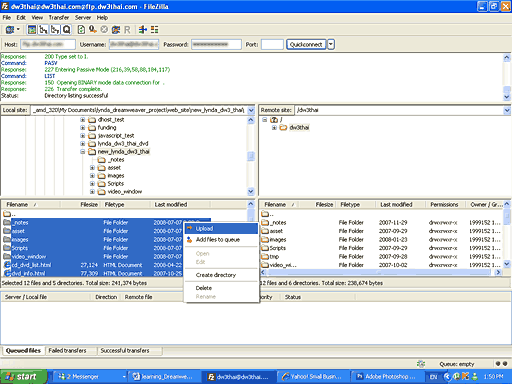Choose Delete from the context menu
512x384 pixels.
click(221, 288)
